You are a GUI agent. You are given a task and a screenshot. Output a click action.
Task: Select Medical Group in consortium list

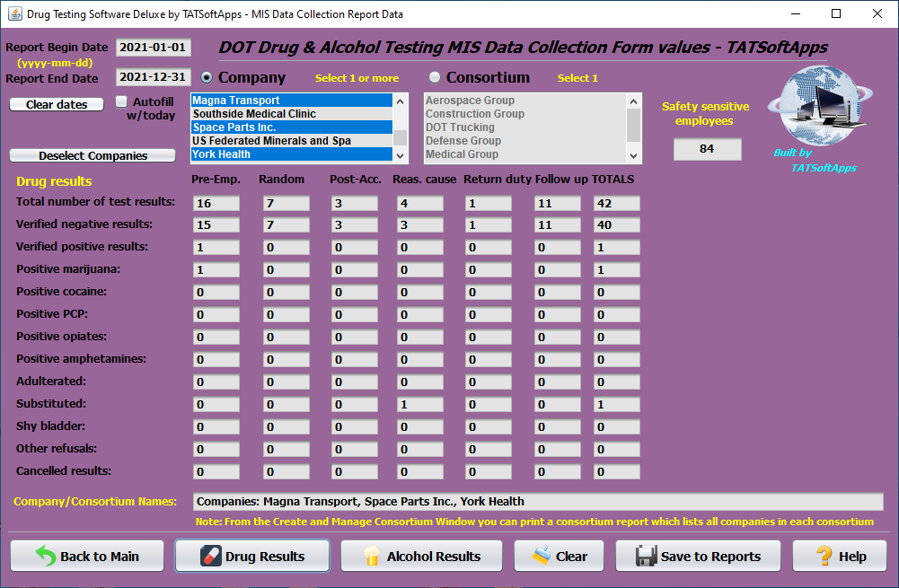click(x=525, y=154)
